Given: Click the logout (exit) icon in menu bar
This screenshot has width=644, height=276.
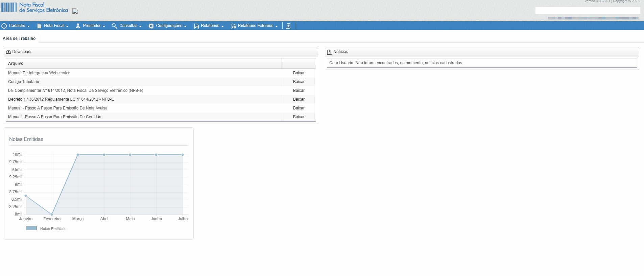Looking at the screenshot, I should click(x=288, y=26).
